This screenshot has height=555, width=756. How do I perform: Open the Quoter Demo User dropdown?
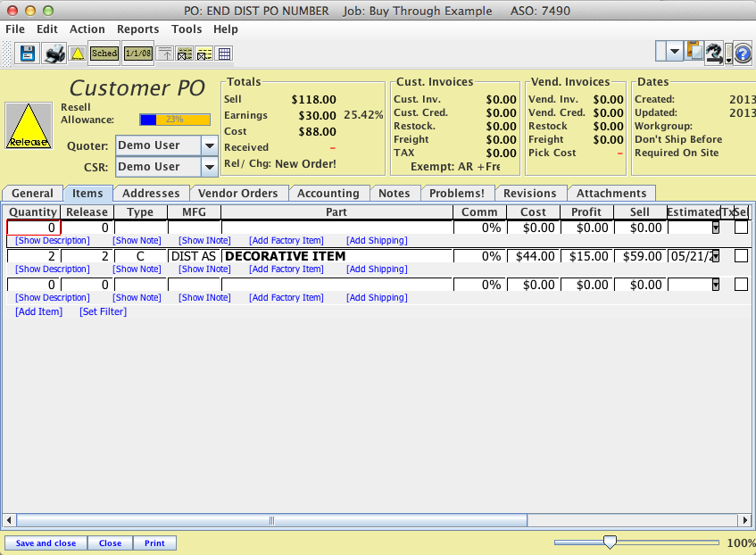coord(209,145)
